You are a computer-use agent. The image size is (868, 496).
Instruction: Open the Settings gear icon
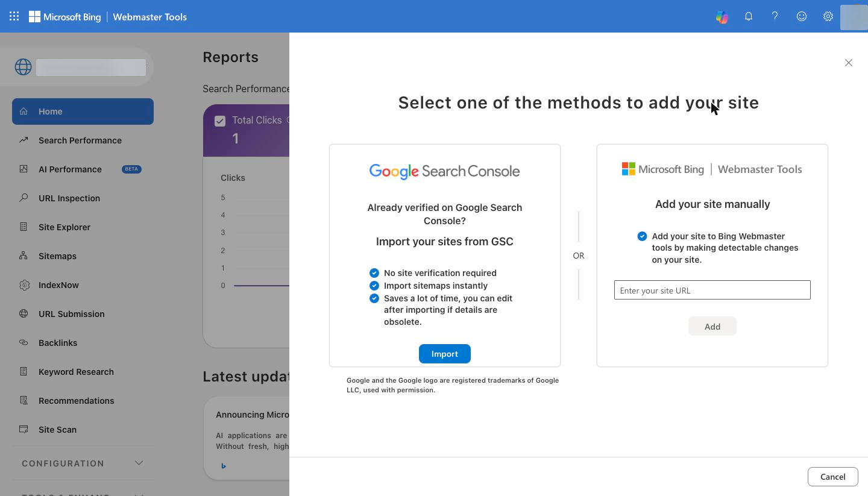point(828,17)
